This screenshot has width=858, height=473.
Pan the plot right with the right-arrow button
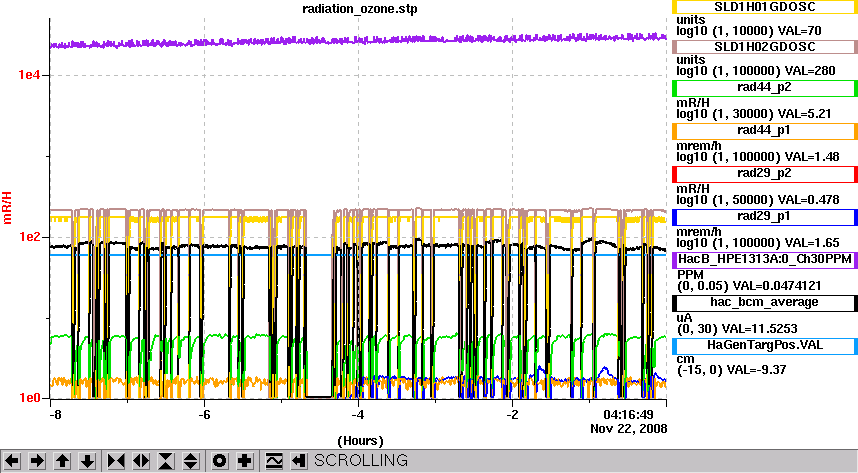coord(37,461)
